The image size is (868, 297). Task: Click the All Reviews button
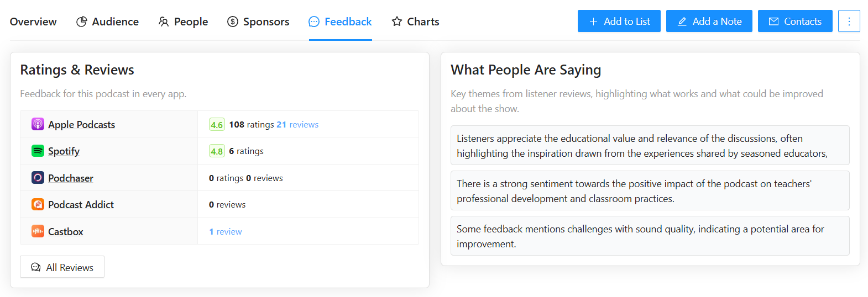click(x=62, y=267)
